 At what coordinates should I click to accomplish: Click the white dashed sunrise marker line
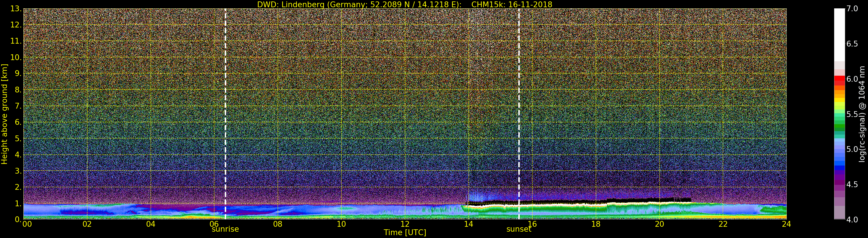225,114
